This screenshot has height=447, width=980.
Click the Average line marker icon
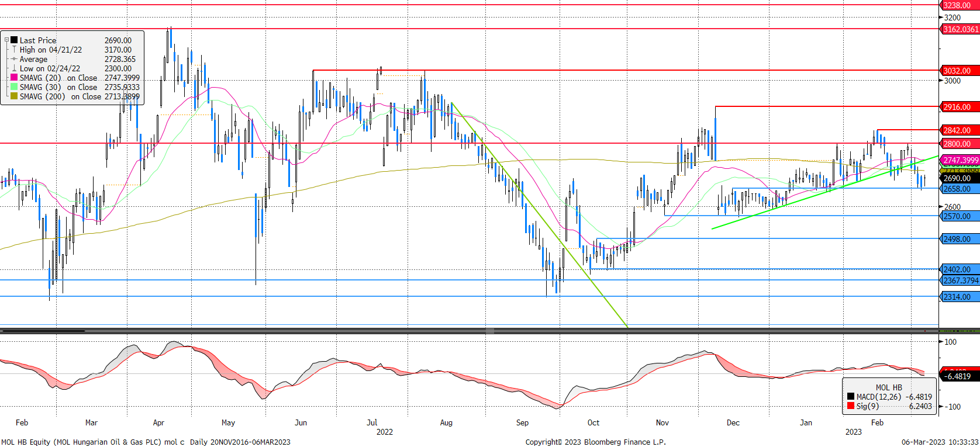(14, 59)
